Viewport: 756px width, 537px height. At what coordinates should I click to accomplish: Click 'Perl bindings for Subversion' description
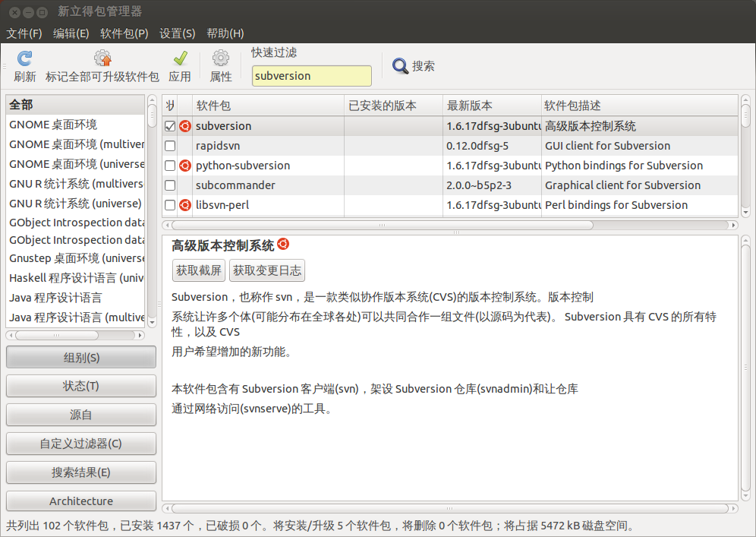[616, 205]
